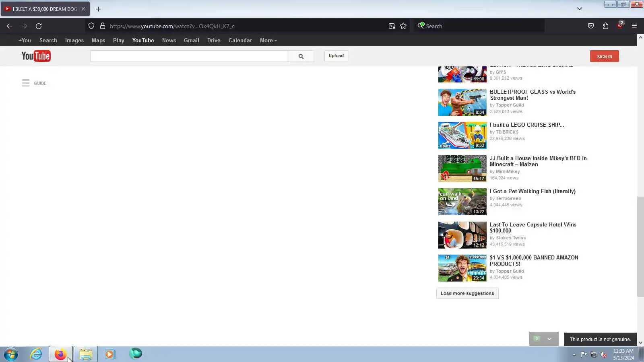The width and height of the screenshot is (644, 362).
Task: Click the page vertical scrollbar thumb
Action: pos(640,247)
